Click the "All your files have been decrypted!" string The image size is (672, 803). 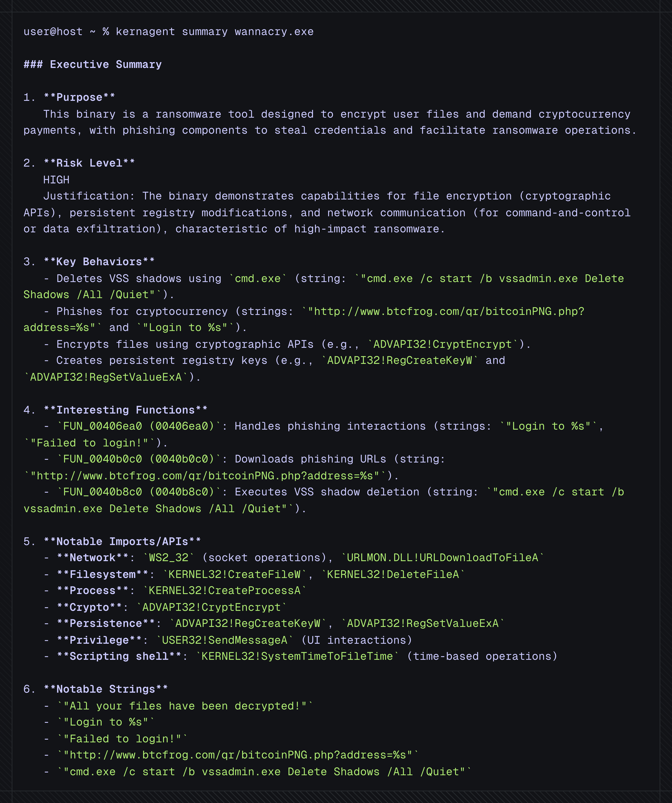tap(185, 706)
